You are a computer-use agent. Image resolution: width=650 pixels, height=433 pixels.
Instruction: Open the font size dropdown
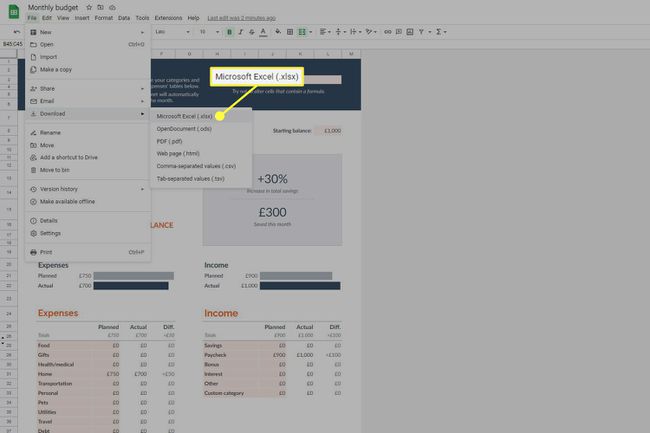click(x=209, y=32)
